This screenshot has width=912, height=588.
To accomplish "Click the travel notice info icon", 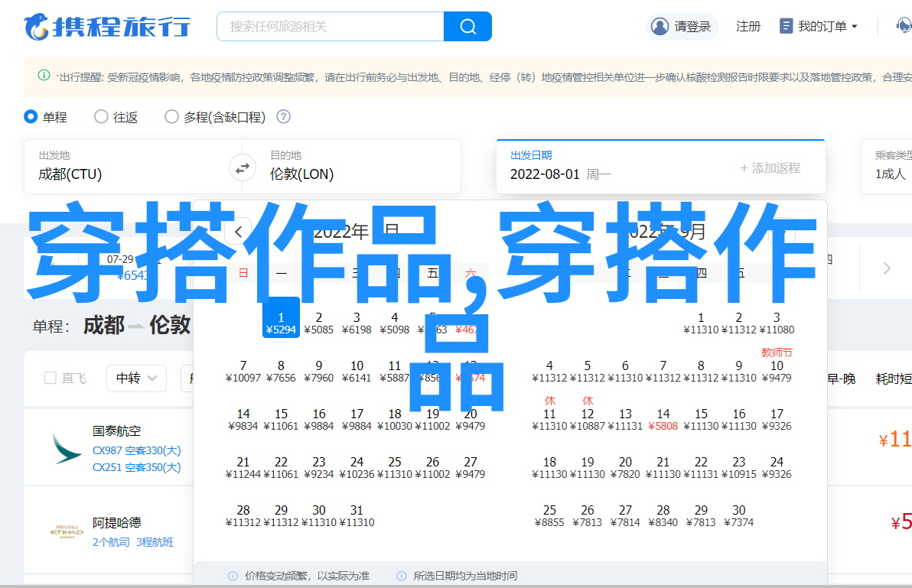I will (44, 75).
